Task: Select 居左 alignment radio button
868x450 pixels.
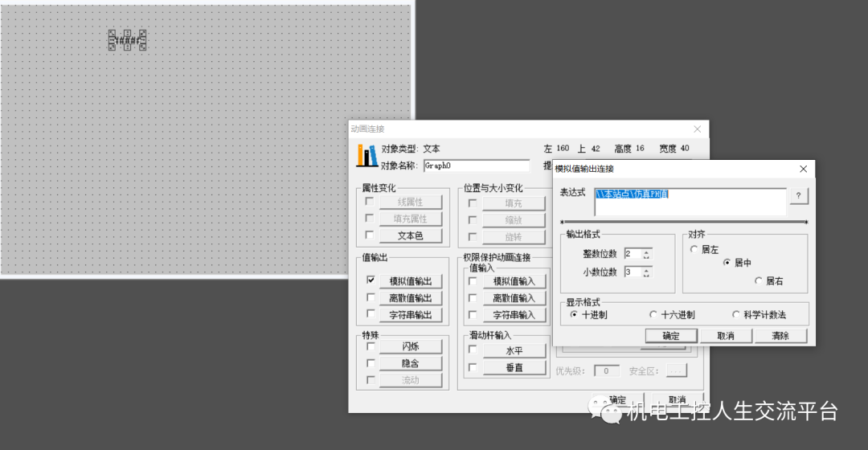Action: [x=694, y=250]
